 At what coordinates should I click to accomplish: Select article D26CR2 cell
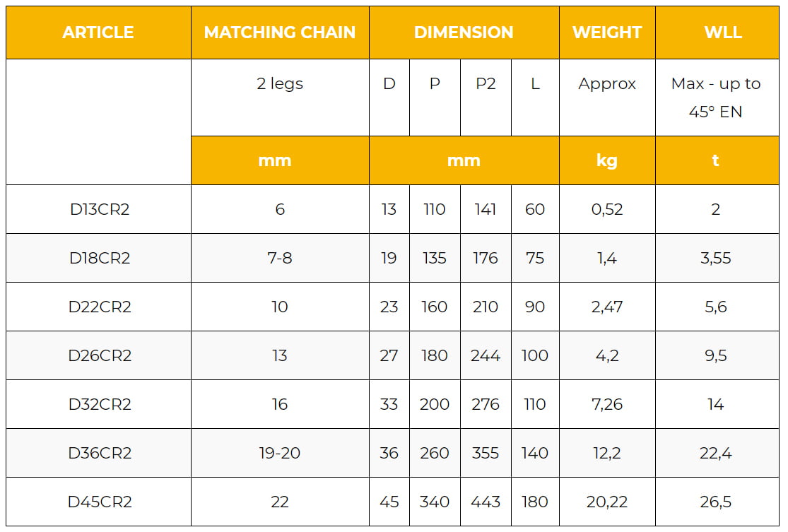click(x=100, y=355)
